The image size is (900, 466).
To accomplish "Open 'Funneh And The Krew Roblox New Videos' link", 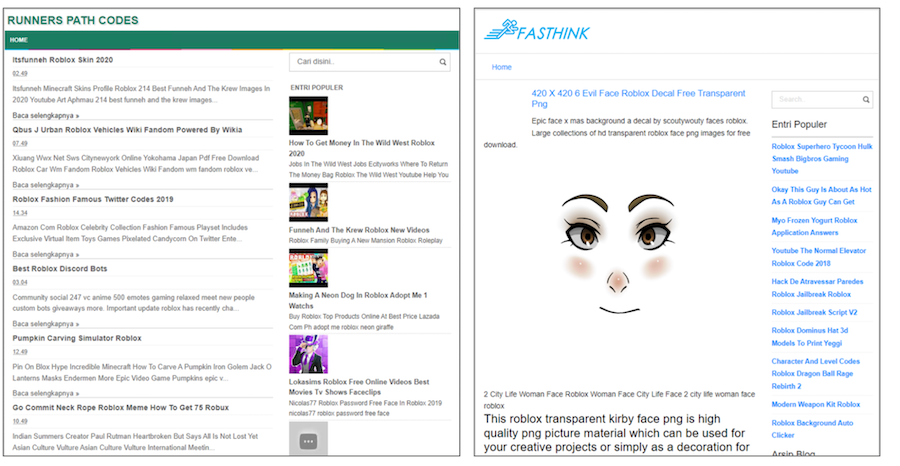I will tap(359, 230).
